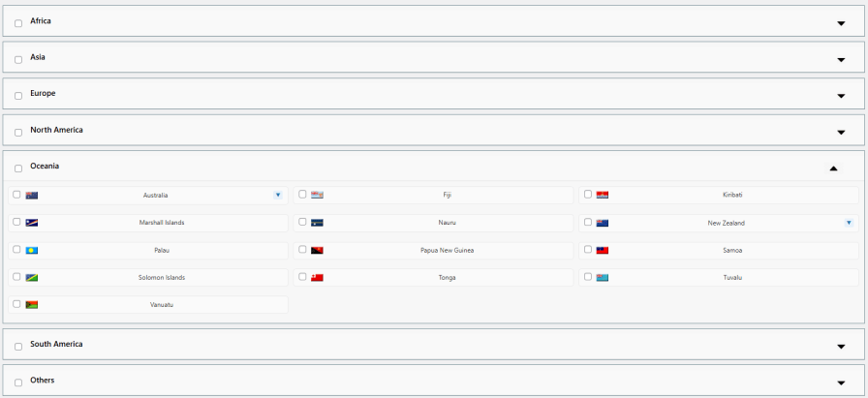Click the Vanuatu country name
This screenshot has width=868, height=398.
pyautogui.click(x=162, y=304)
